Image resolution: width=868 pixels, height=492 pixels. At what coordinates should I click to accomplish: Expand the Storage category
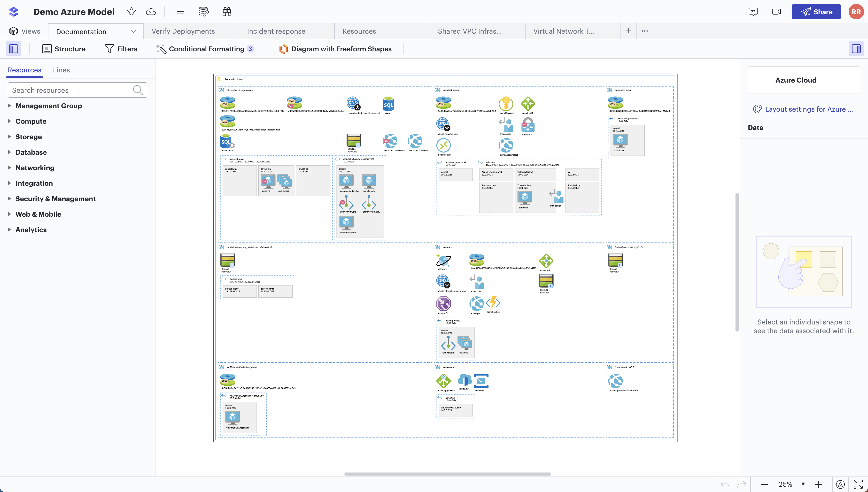click(x=9, y=137)
